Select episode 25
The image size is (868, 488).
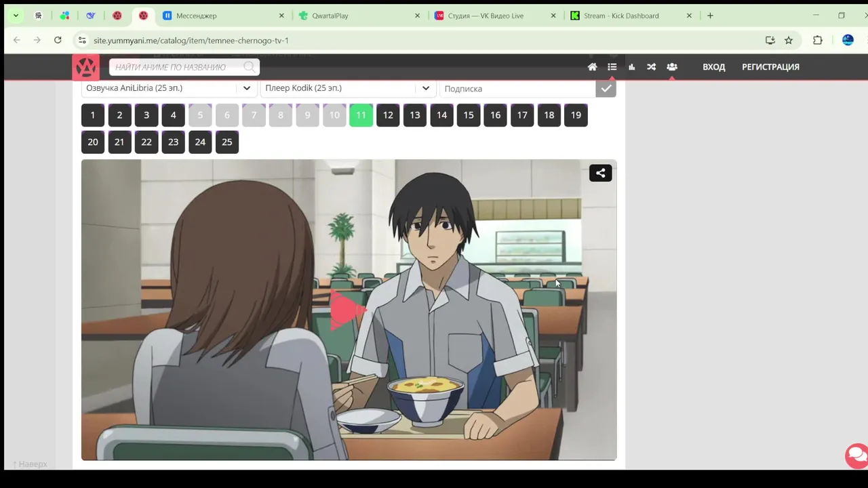(x=227, y=142)
